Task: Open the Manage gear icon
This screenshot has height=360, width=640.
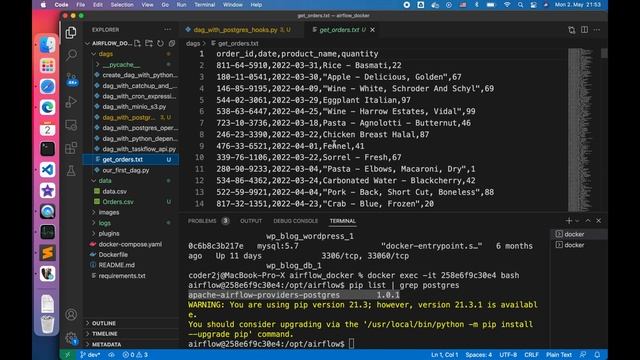Action: (x=71, y=338)
